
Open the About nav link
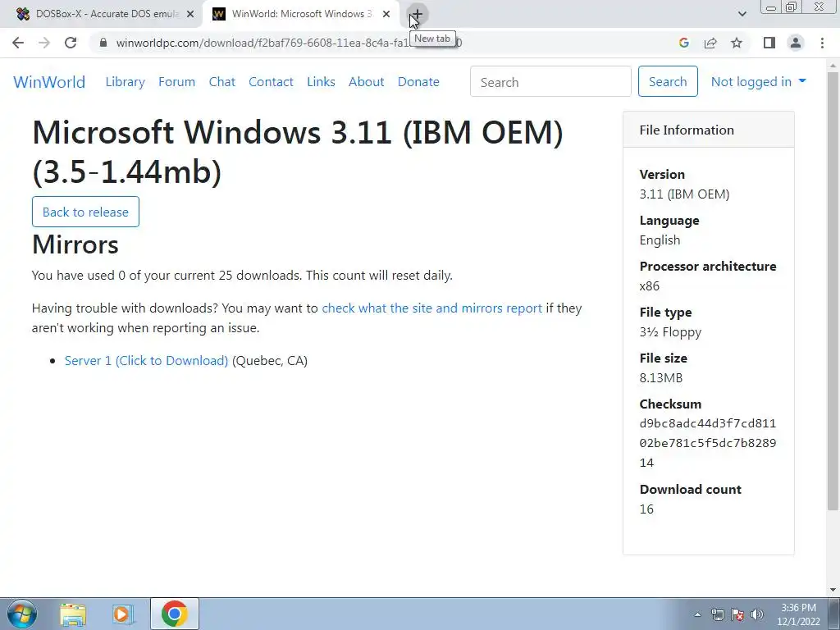pyautogui.click(x=367, y=82)
